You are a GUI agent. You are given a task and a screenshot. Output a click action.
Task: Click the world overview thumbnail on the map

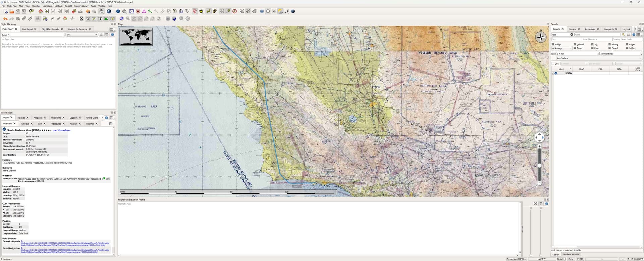click(x=136, y=36)
